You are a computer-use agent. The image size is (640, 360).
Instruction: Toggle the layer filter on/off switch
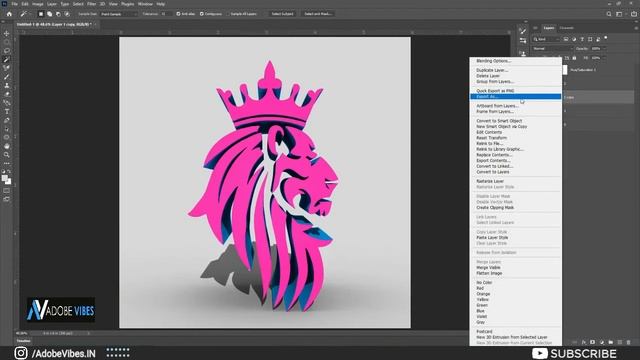(x=606, y=38)
